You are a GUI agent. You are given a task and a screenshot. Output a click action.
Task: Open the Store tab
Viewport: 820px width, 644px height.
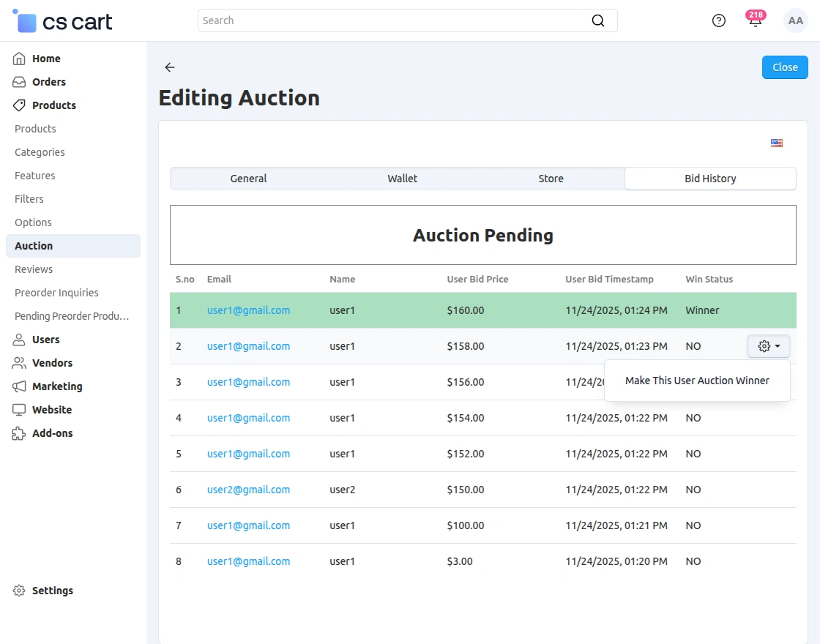(551, 179)
